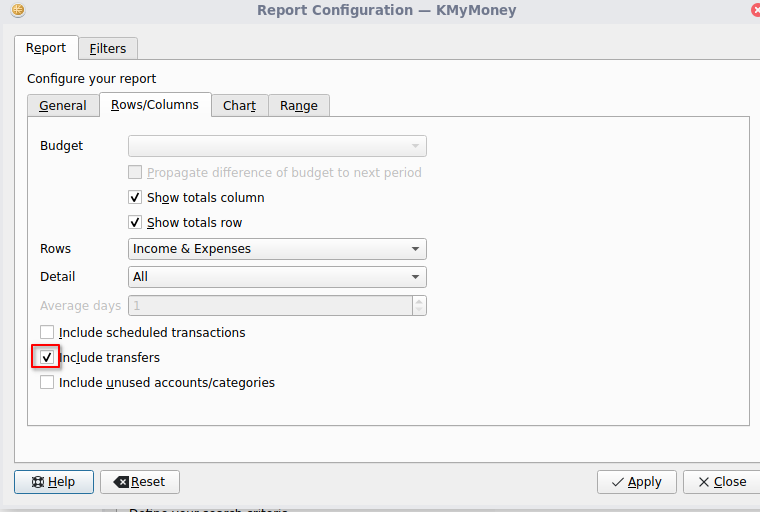Click the Close button at bottom right

click(721, 481)
